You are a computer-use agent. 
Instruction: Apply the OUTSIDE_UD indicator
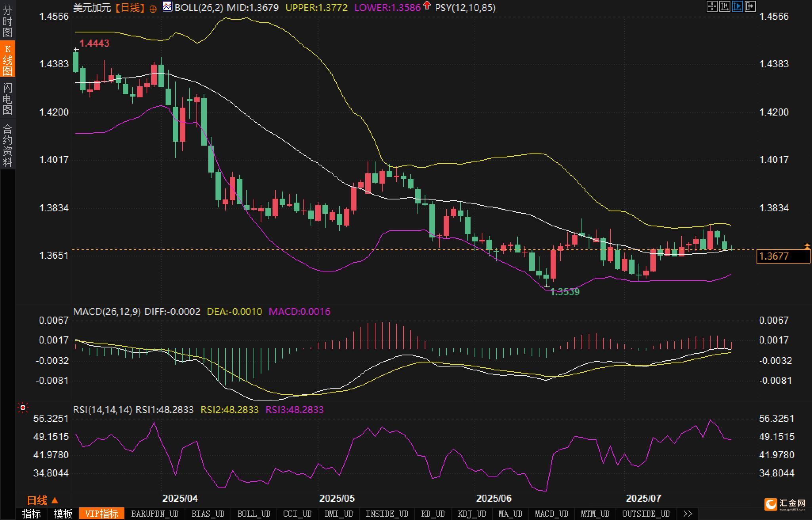tap(646, 514)
